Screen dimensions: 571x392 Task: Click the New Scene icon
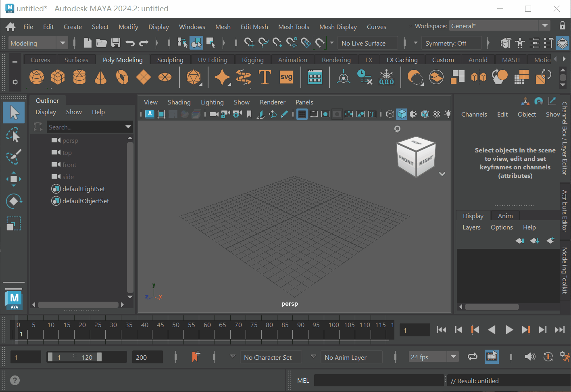(x=88, y=43)
